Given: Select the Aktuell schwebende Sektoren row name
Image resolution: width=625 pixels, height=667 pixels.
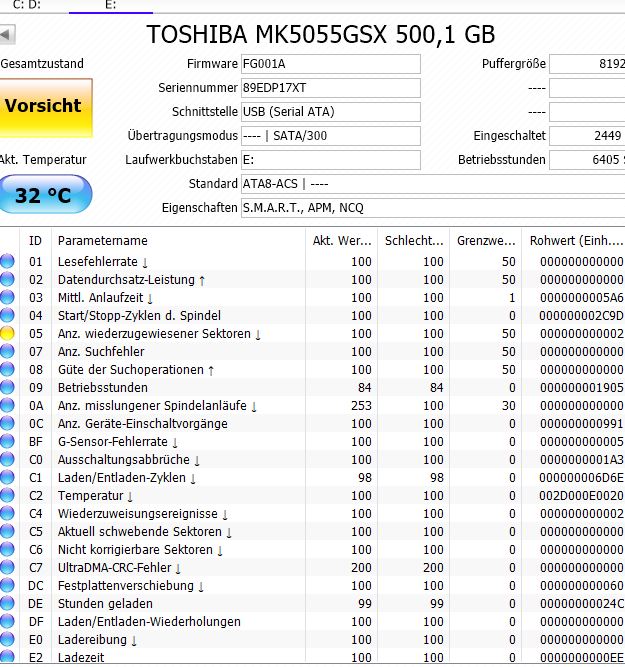Looking at the screenshot, I should point(145,531).
